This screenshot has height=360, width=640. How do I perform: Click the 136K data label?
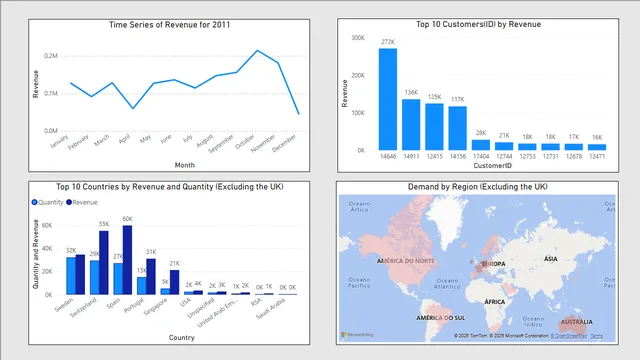(411, 93)
